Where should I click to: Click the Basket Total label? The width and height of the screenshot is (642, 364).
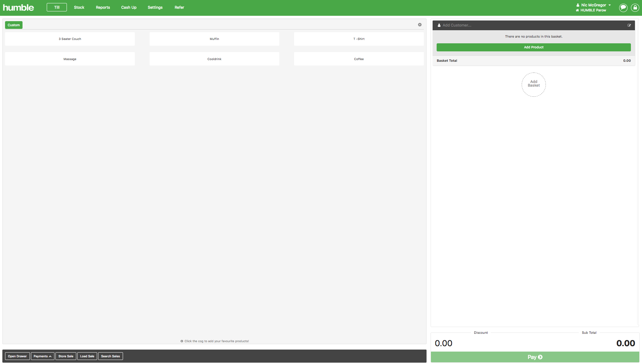[447, 61]
